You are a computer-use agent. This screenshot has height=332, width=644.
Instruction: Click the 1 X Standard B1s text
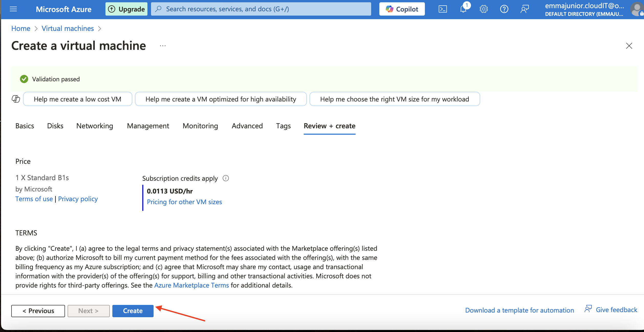42,178
